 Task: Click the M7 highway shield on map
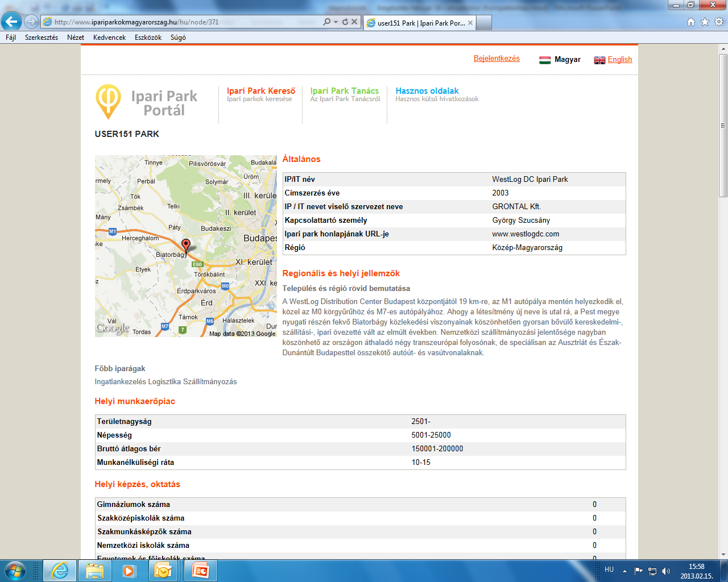[165, 326]
